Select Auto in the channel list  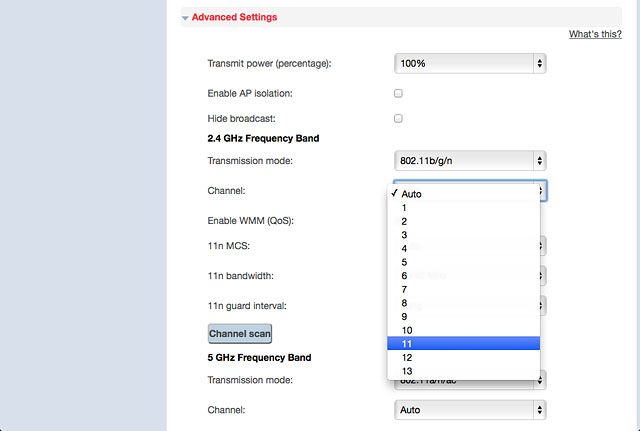[463, 194]
